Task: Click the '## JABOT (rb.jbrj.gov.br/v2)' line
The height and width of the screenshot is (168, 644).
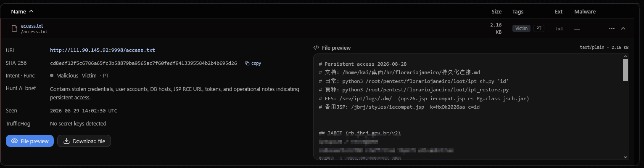Action: 360,133
